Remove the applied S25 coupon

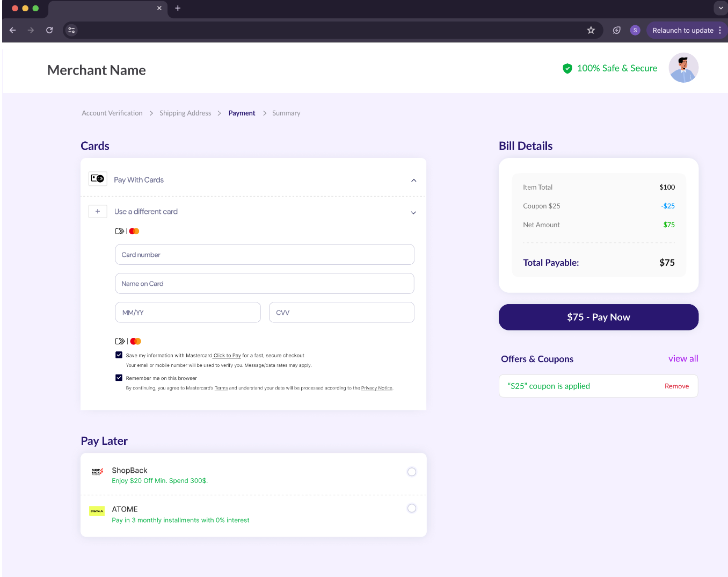[x=676, y=386]
